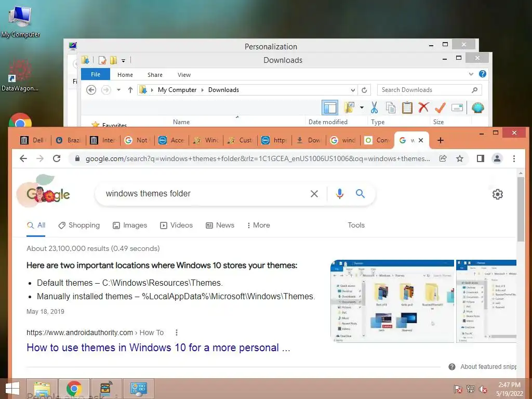
Task: Open the Home ribbon tab
Action: coord(125,75)
